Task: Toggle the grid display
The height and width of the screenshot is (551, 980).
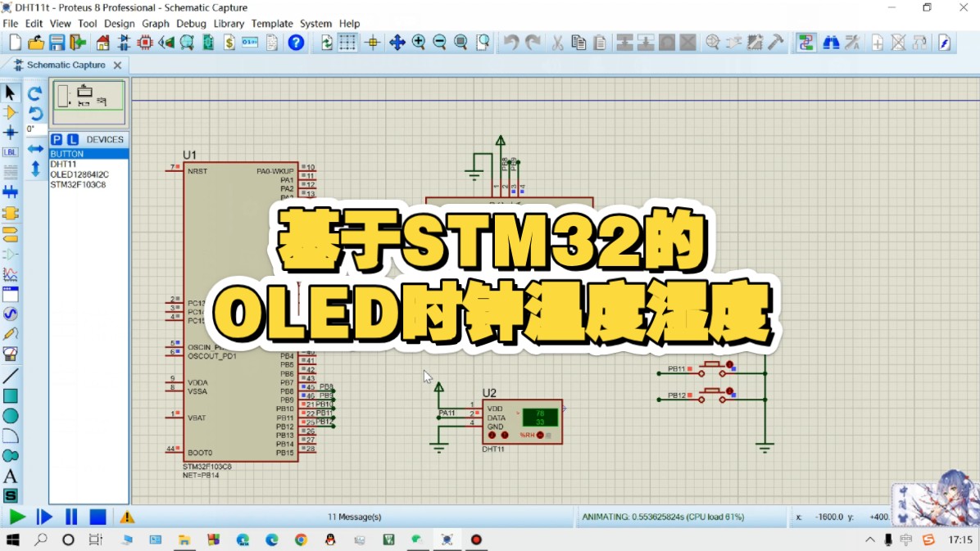Action: point(347,42)
